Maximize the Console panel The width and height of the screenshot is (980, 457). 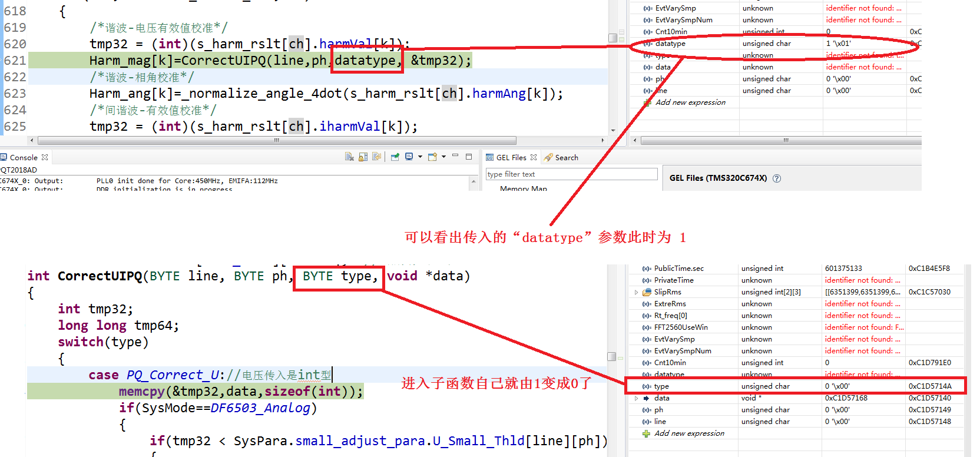(x=469, y=157)
